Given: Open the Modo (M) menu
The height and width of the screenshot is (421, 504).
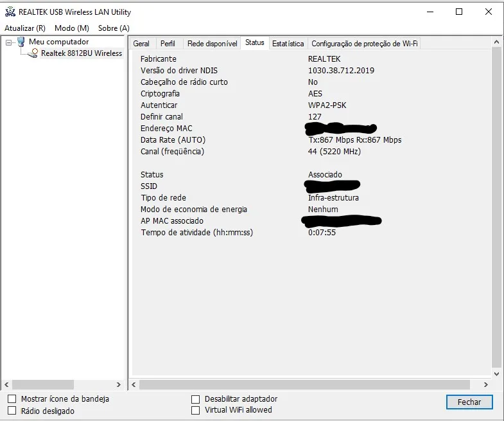Looking at the screenshot, I should tap(72, 28).
